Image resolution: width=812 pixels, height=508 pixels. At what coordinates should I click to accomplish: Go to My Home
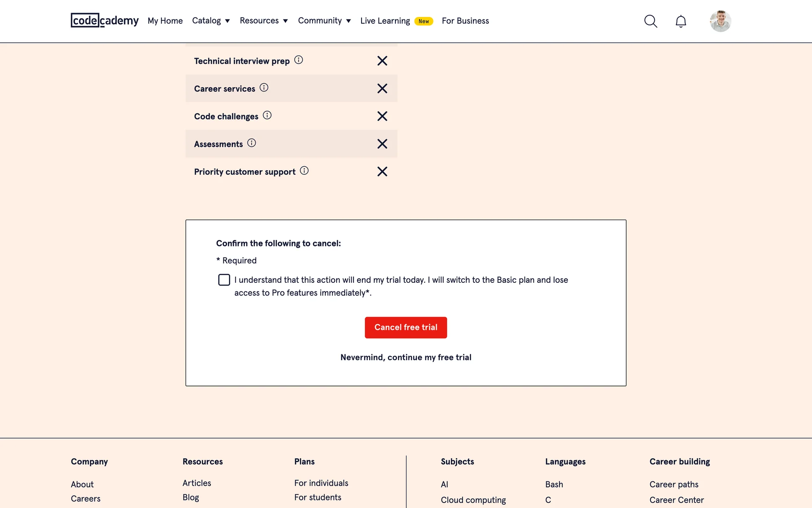coord(165,21)
